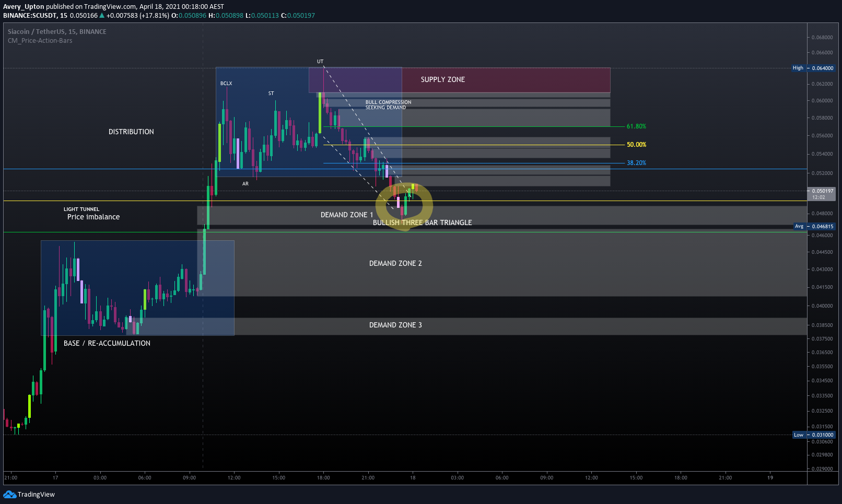The width and height of the screenshot is (842, 504).
Task: Click the TradingView brand text at bottom
Action: [36, 495]
